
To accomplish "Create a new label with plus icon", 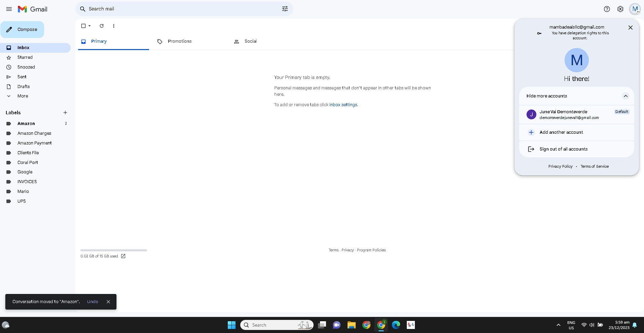I will pos(65,113).
